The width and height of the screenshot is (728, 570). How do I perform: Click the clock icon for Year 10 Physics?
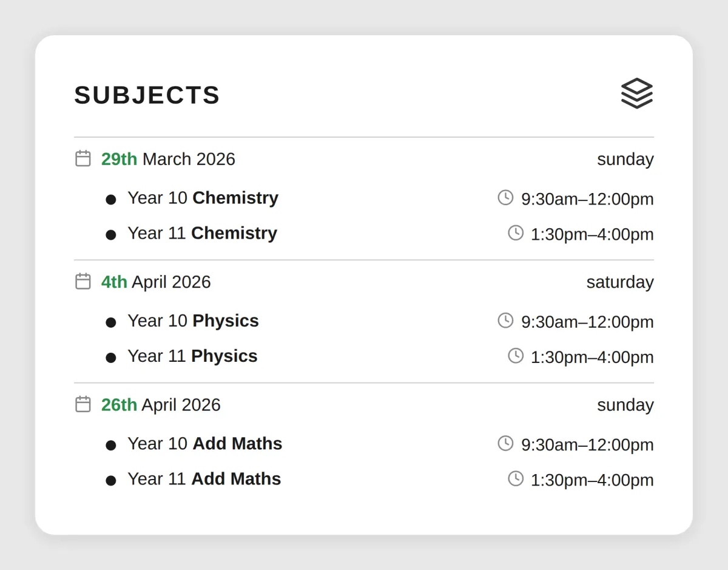pyautogui.click(x=505, y=321)
